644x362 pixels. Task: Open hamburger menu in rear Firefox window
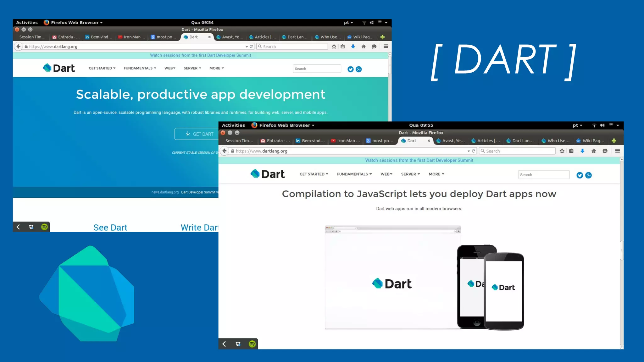coord(386,47)
